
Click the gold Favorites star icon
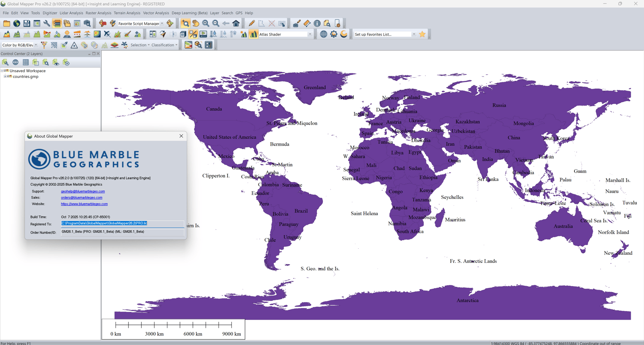click(x=422, y=34)
